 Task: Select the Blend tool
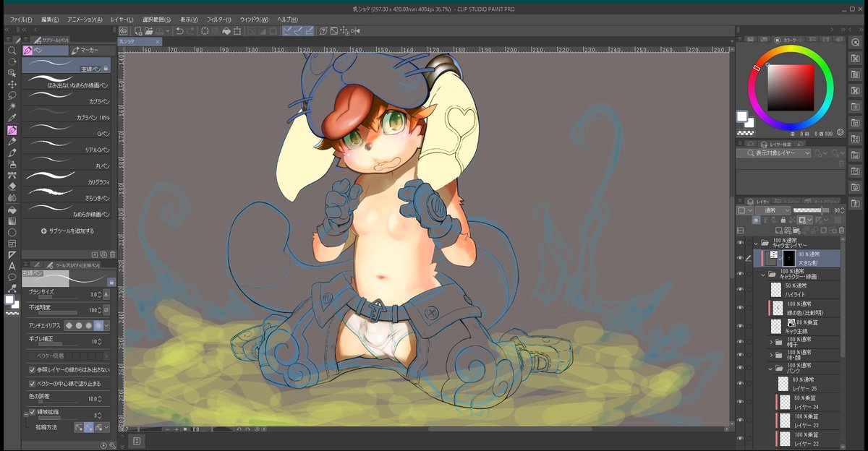click(x=12, y=198)
